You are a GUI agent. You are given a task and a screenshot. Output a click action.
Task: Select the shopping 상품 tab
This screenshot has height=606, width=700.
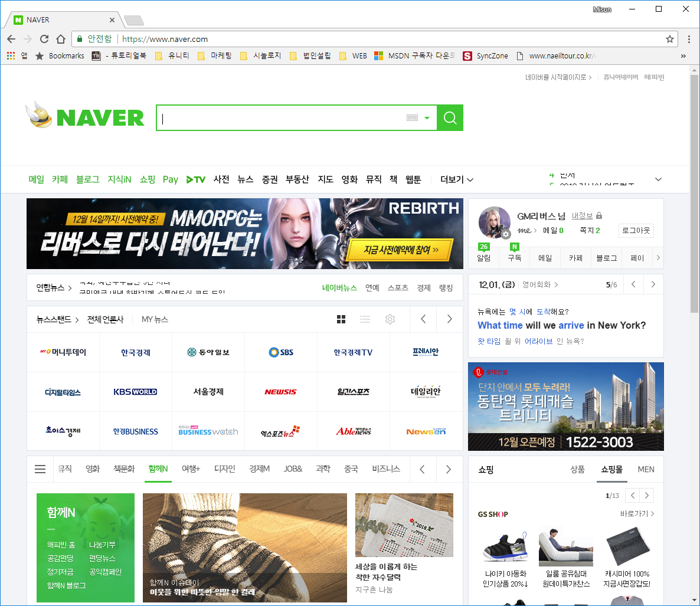pyautogui.click(x=577, y=470)
